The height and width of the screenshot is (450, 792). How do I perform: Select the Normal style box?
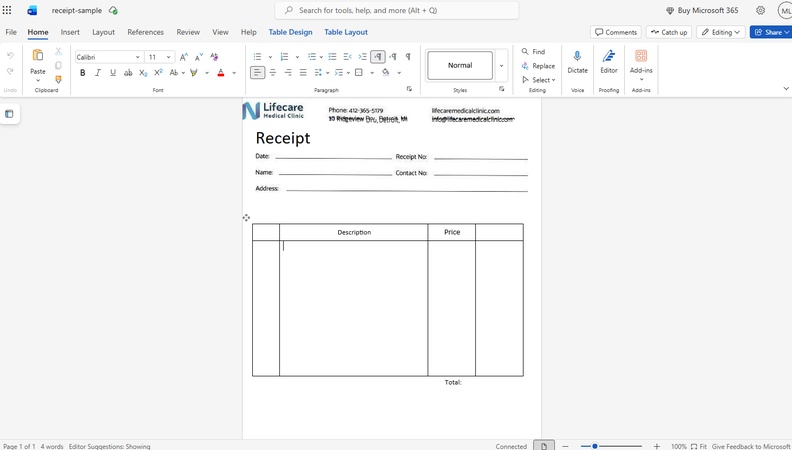pos(460,65)
